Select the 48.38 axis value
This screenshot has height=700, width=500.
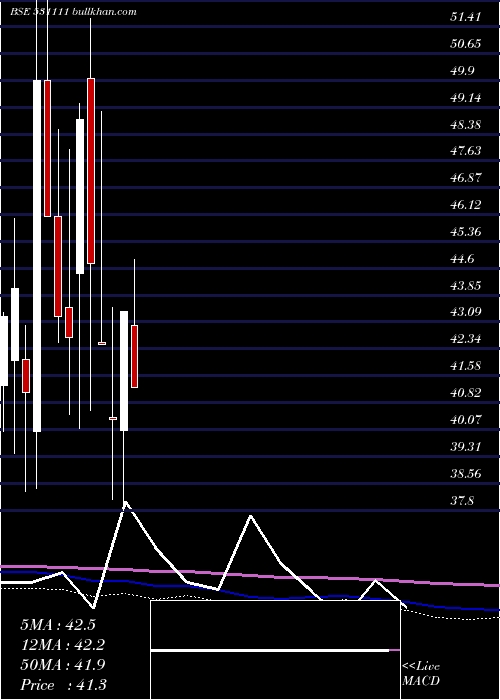465,124
